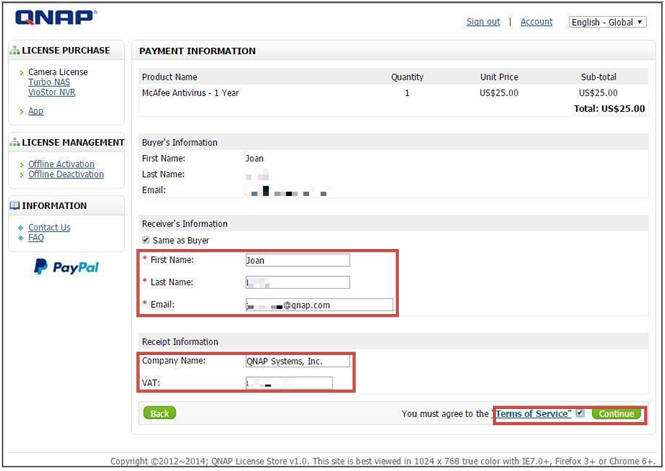Click the buyer's first name value Joan
Screen dimensions: 665x471
[x=254, y=159]
